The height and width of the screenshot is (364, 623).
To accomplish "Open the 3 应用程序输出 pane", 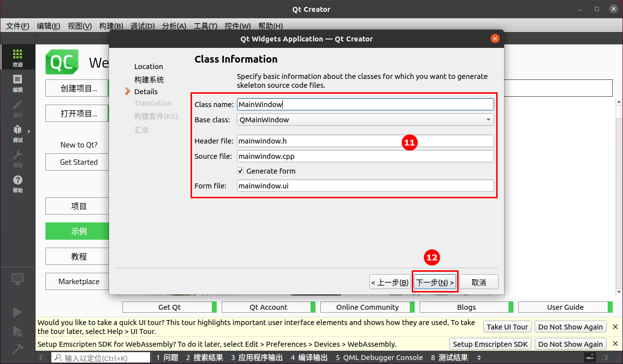I will (257, 358).
